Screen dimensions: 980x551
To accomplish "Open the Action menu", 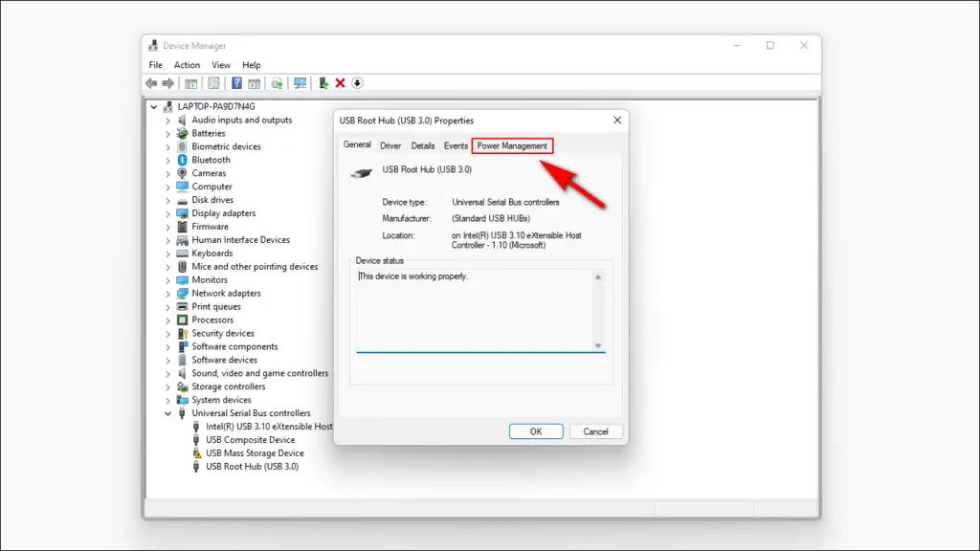I will [x=187, y=65].
